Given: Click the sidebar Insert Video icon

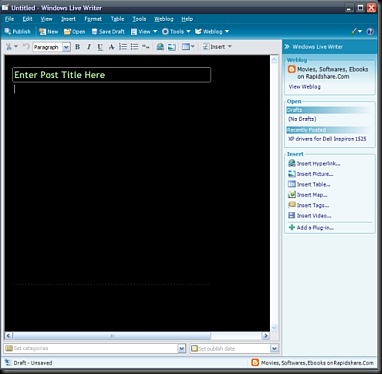Looking at the screenshot, I should point(292,215).
